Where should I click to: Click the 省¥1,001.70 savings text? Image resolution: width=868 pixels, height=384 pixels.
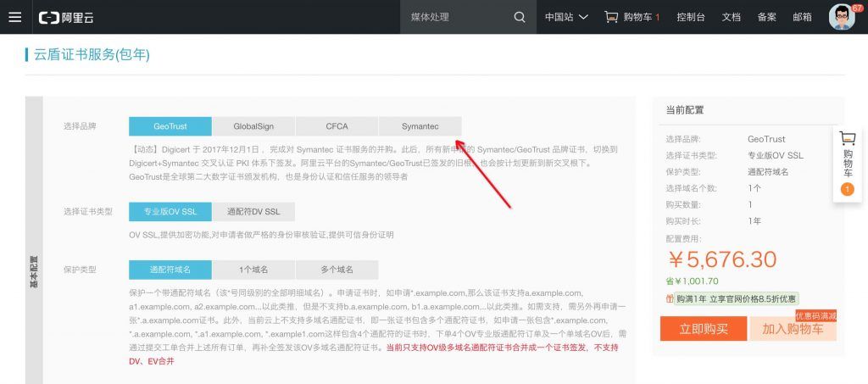click(692, 281)
